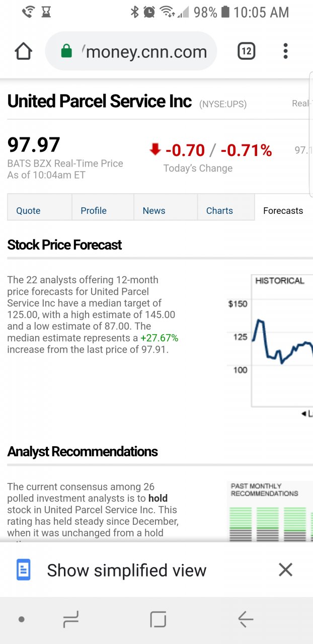
Task: Dismiss the simplified view banner
Action: (285, 570)
